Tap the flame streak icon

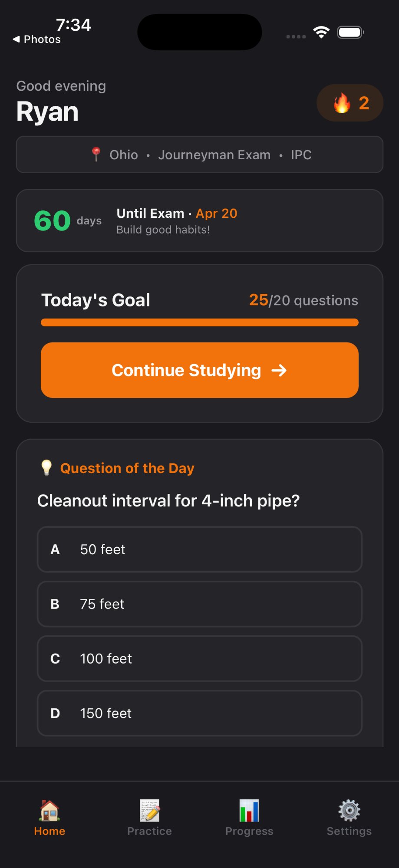[342, 103]
